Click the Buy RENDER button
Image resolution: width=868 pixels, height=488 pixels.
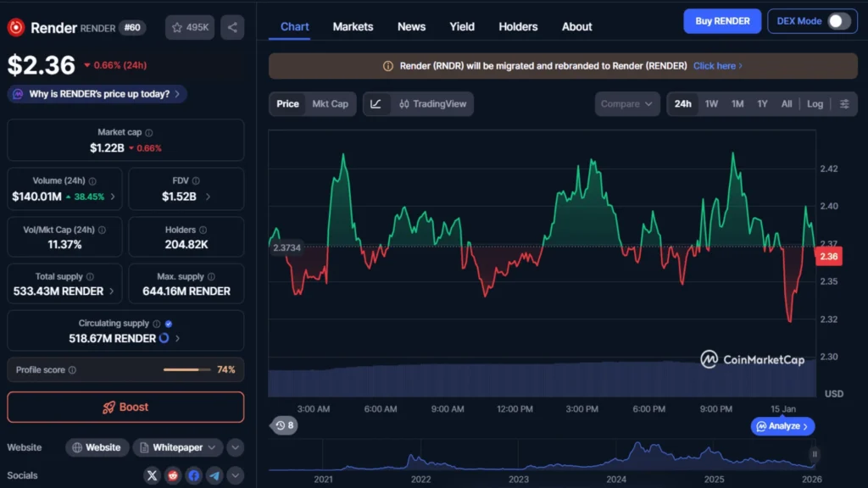click(721, 20)
